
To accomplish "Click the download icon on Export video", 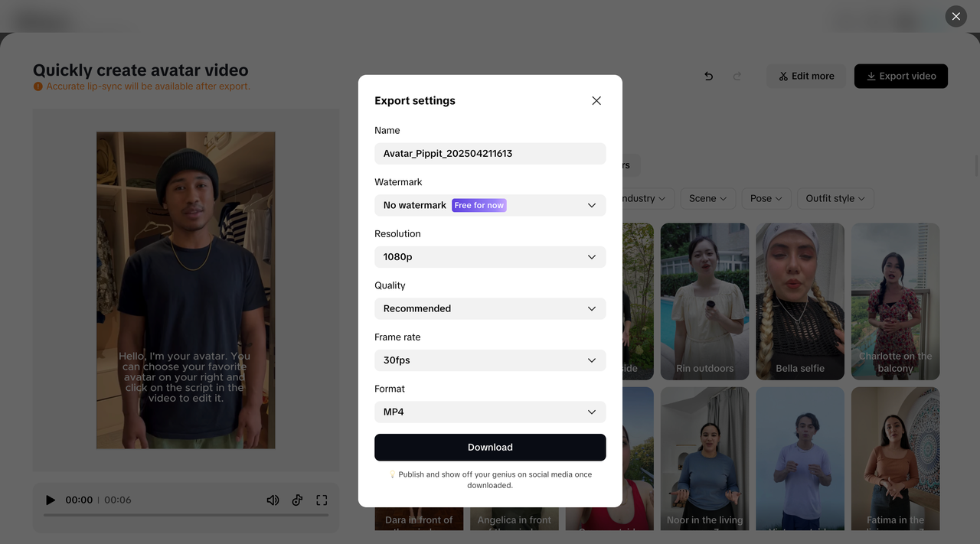I will click(871, 76).
